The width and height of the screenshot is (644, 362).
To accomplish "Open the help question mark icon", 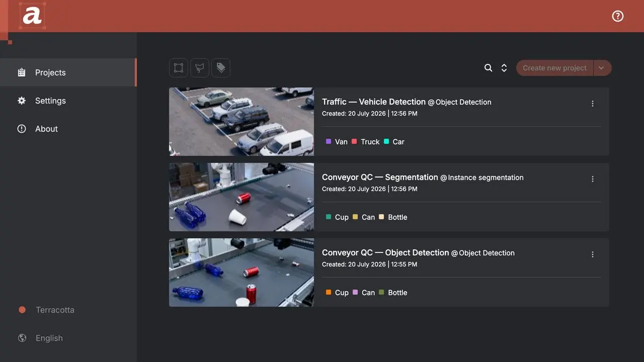I will point(618,16).
